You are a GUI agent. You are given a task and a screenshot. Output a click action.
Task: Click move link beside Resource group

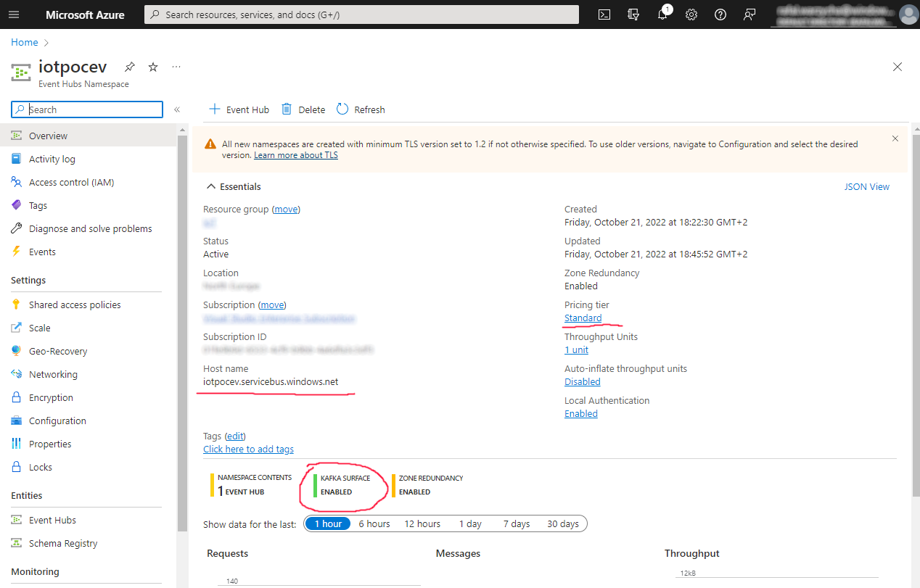[x=286, y=209]
